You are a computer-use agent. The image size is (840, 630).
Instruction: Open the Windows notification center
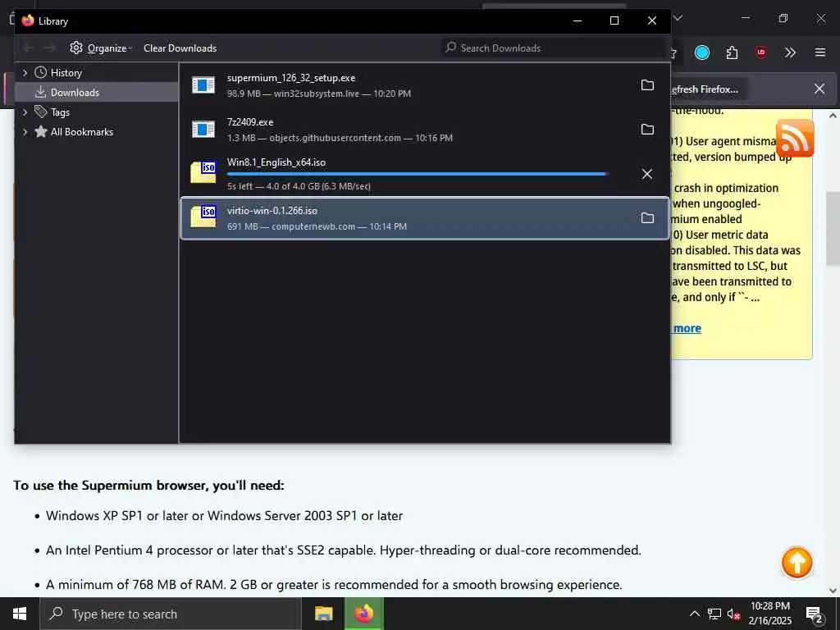coord(815,614)
